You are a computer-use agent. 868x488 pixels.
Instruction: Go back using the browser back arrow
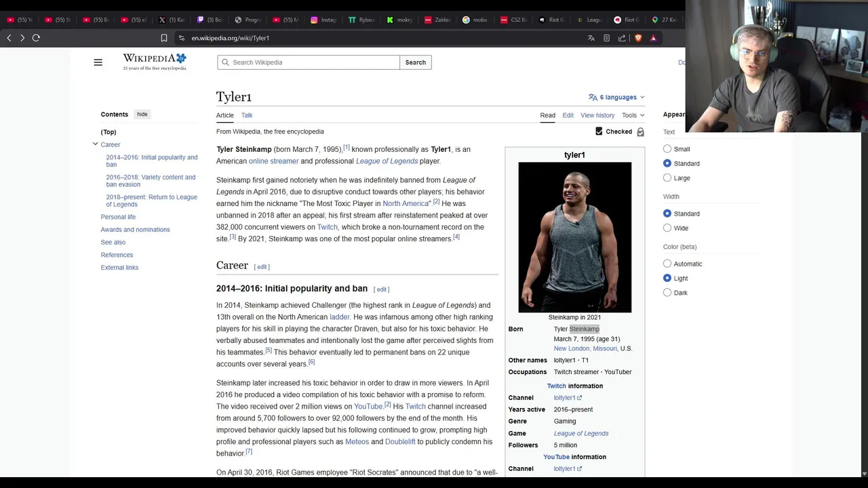9,38
